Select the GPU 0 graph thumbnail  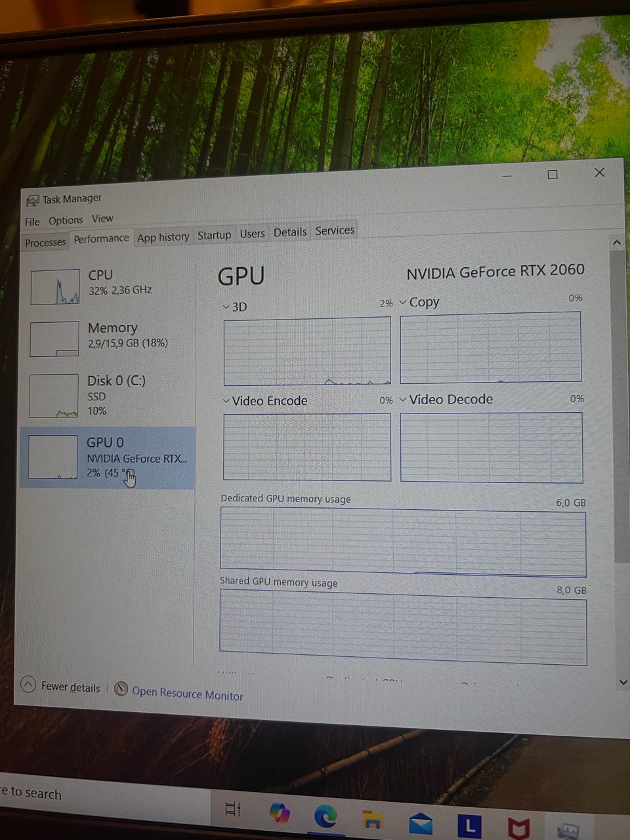pos(52,457)
